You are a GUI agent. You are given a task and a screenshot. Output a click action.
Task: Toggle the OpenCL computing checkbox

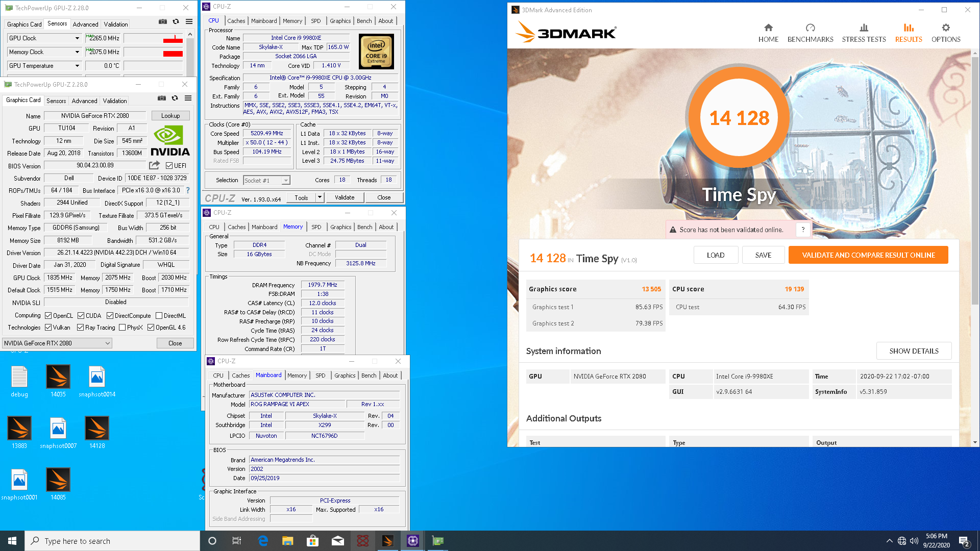(x=48, y=316)
